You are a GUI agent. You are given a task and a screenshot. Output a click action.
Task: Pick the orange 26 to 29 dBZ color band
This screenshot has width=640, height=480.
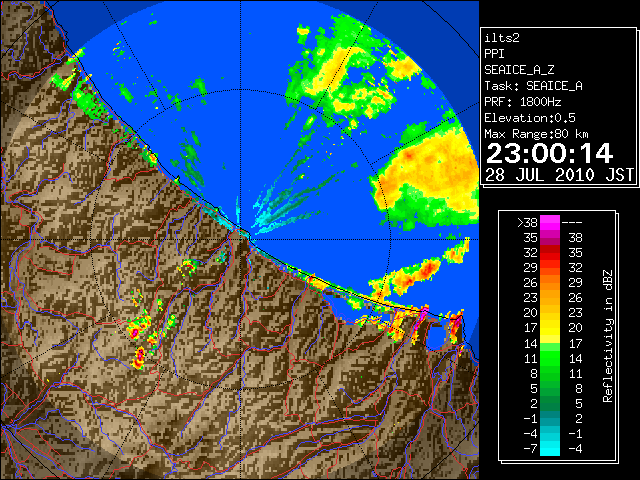click(x=550, y=283)
